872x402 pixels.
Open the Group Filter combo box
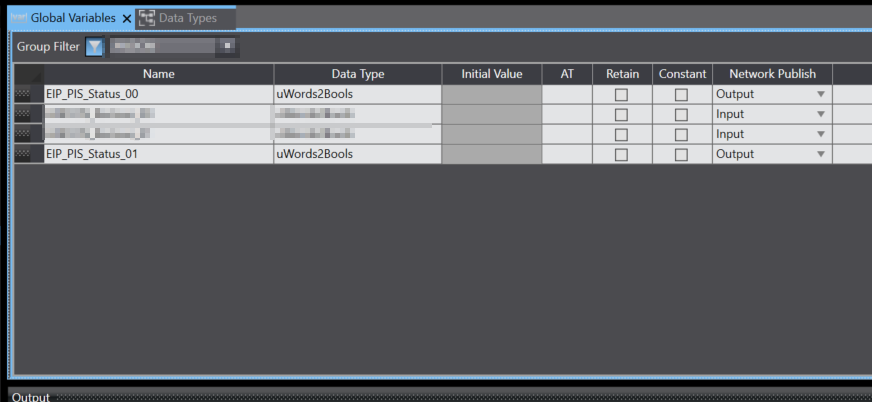227,47
